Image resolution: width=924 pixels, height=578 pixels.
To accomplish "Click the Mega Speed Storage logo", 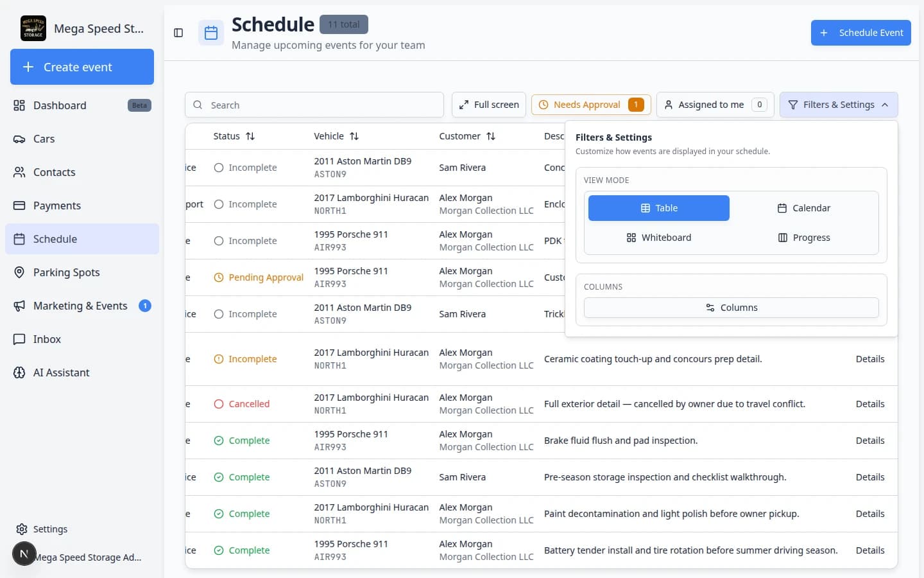I will (33, 28).
